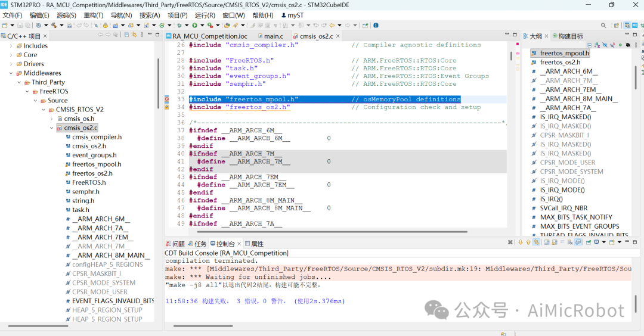Collapse the Third_Party folder
The height and width of the screenshot is (336, 644).
coord(19,82)
